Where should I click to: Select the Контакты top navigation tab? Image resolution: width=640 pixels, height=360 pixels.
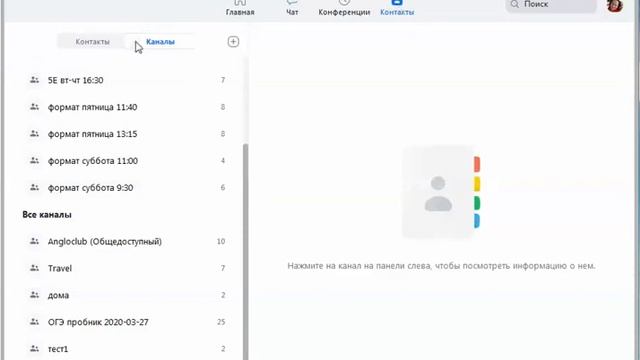point(397,8)
